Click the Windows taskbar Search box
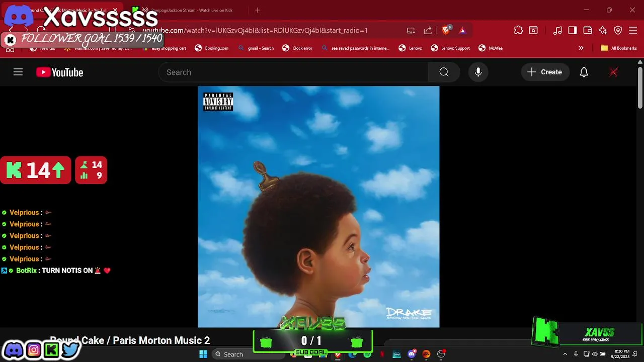Image resolution: width=644 pixels, height=362 pixels. click(x=249, y=354)
